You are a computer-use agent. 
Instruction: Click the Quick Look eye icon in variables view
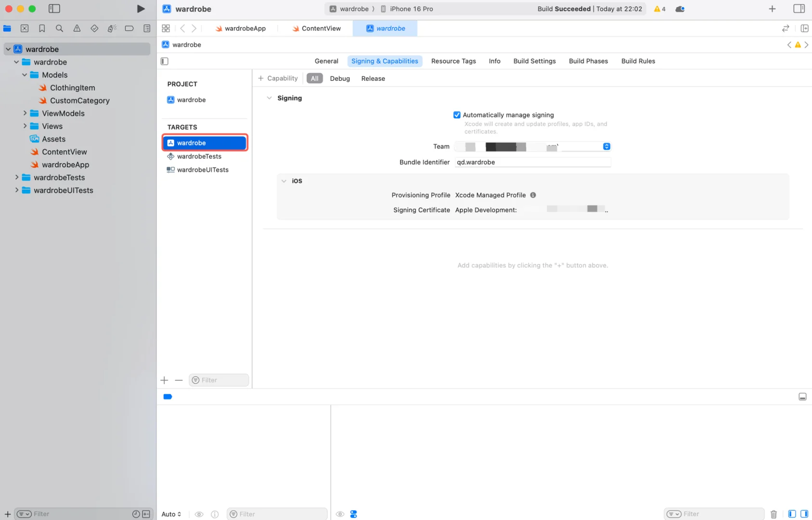click(x=199, y=514)
